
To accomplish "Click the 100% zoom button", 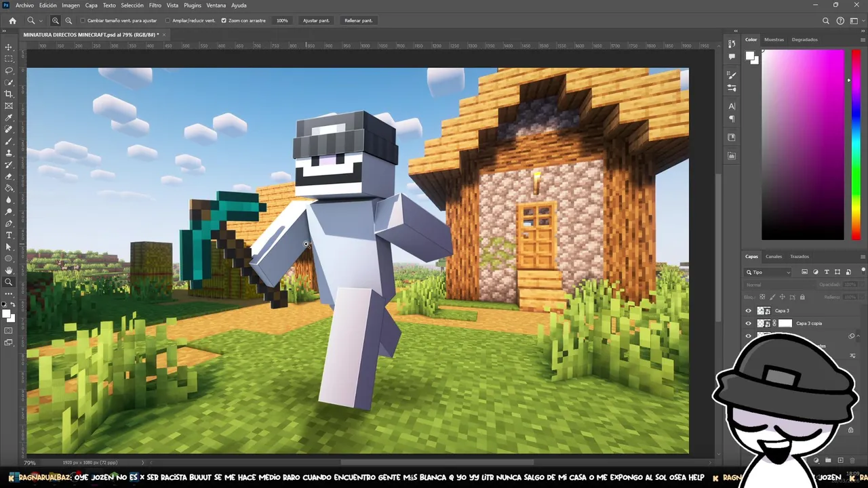I will (x=282, y=20).
